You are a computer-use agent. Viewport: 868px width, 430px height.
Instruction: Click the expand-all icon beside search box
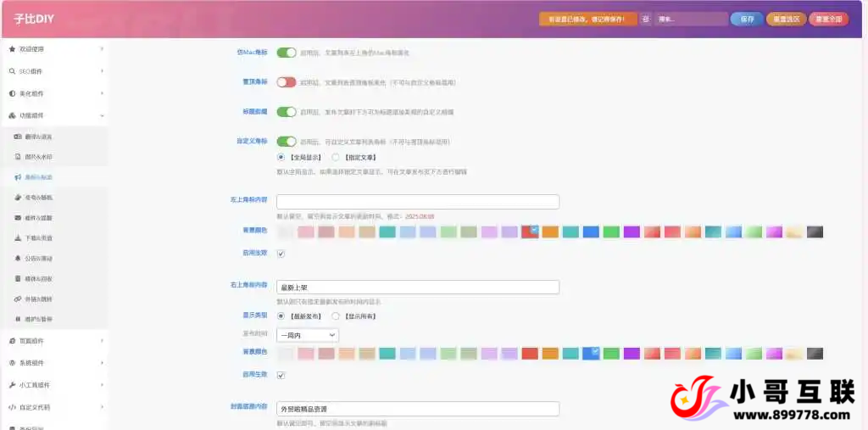[645, 19]
